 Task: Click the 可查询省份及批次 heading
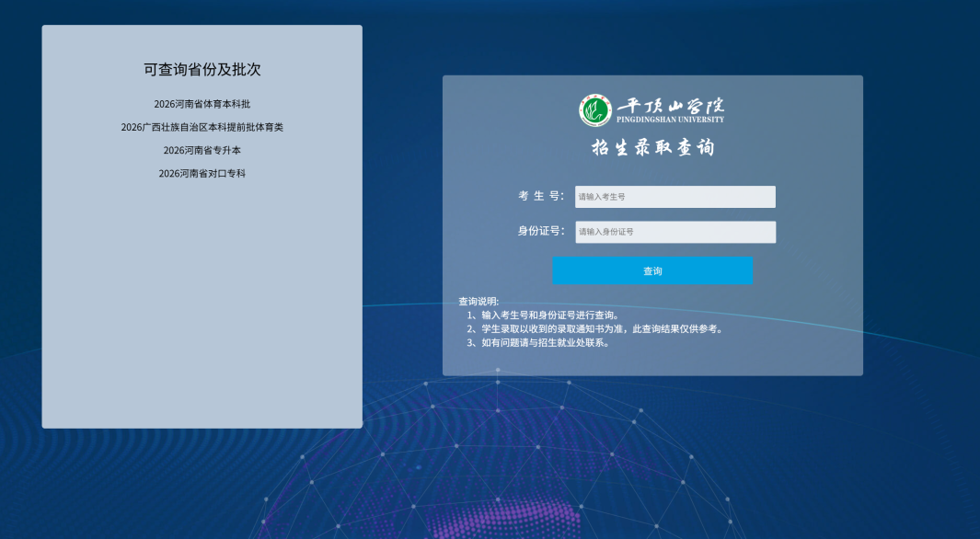pos(202,69)
